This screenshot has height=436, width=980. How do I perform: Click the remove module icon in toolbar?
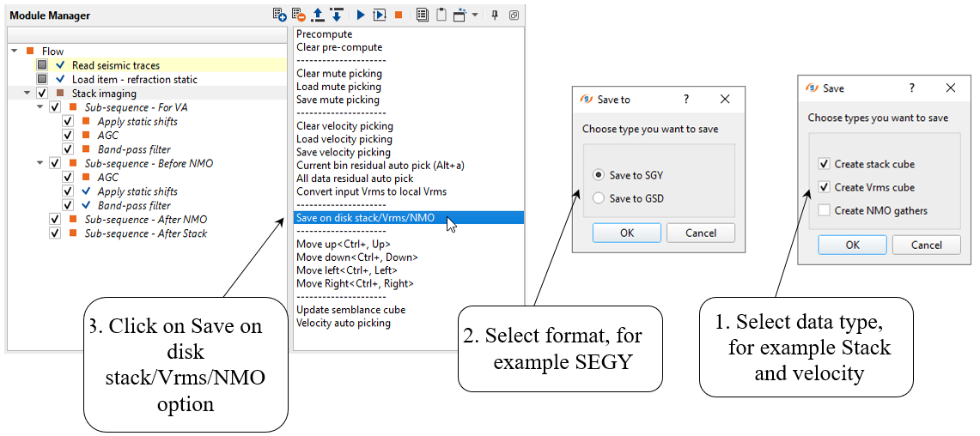298,15
